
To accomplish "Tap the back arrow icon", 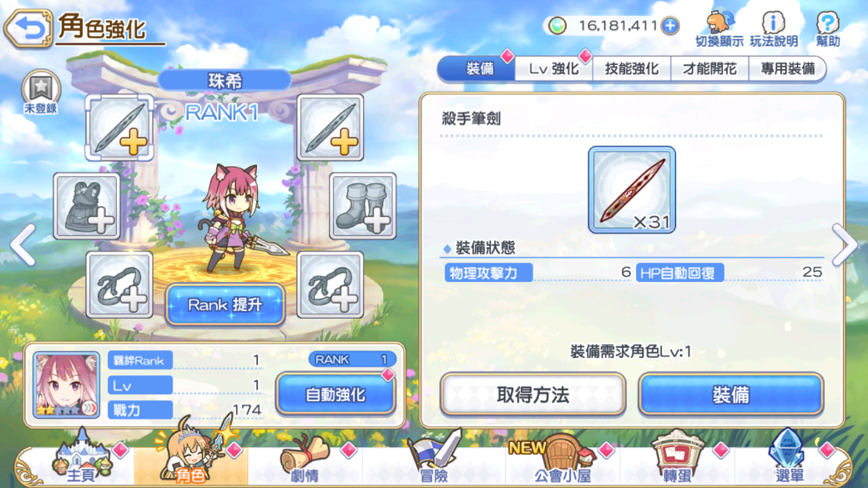I will click(28, 28).
